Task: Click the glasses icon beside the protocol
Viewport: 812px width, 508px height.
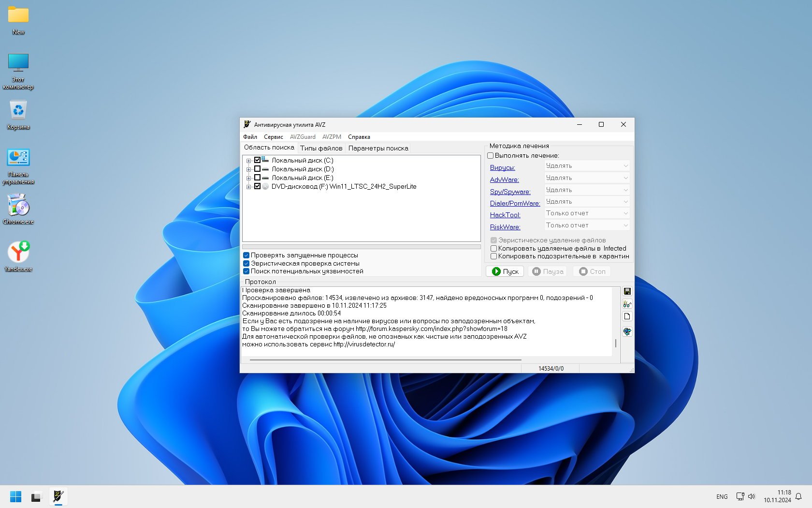Action: pos(627,304)
